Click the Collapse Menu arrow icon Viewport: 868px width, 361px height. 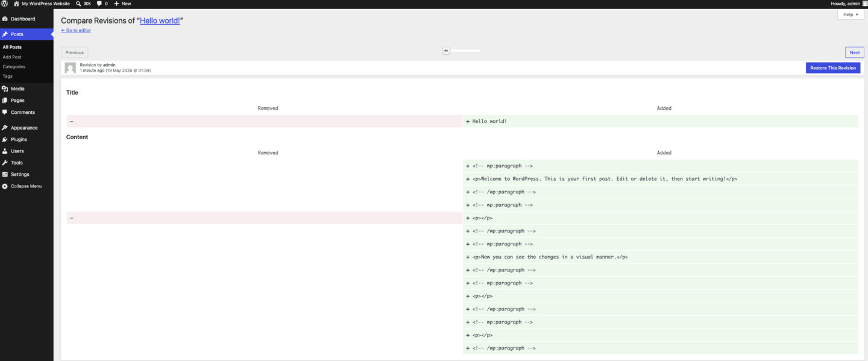point(5,186)
